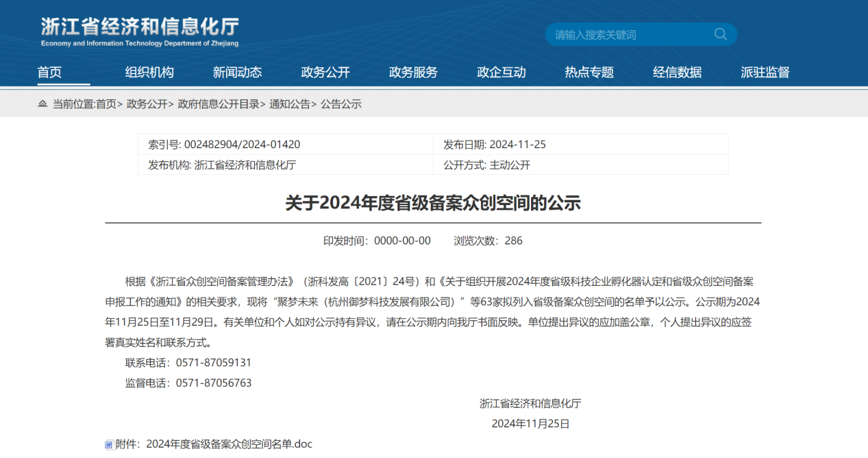Click the 浏览次数: 286 view count
The width and height of the screenshot is (868, 458).
(488, 241)
